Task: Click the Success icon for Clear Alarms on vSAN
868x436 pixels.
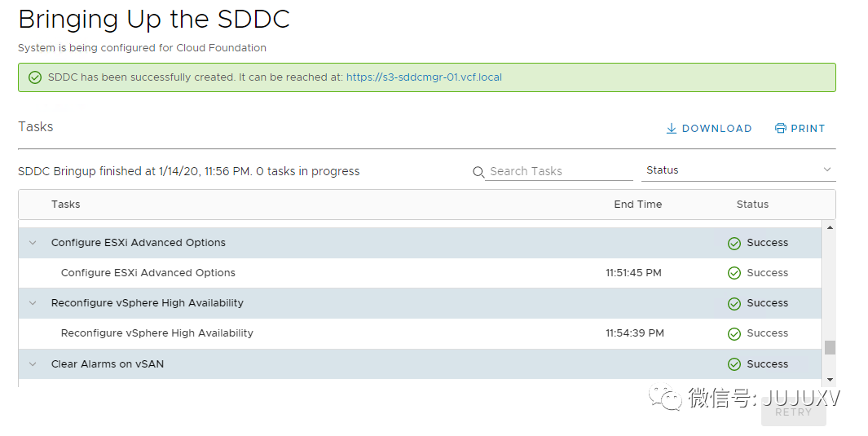Action: tap(734, 364)
